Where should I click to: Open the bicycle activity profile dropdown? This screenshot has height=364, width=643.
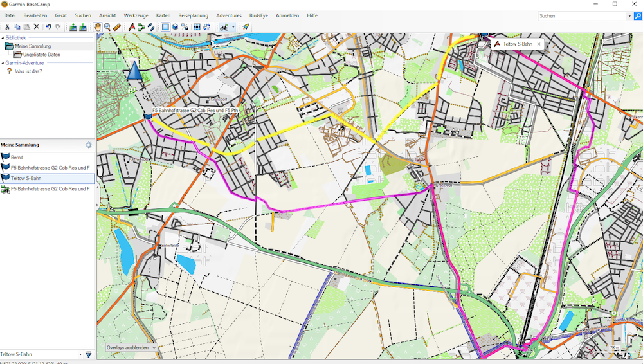pos(233,27)
